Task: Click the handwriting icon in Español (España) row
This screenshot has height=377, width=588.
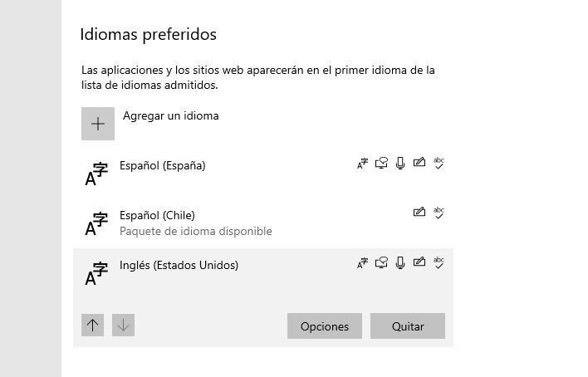Action: (419, 162)
